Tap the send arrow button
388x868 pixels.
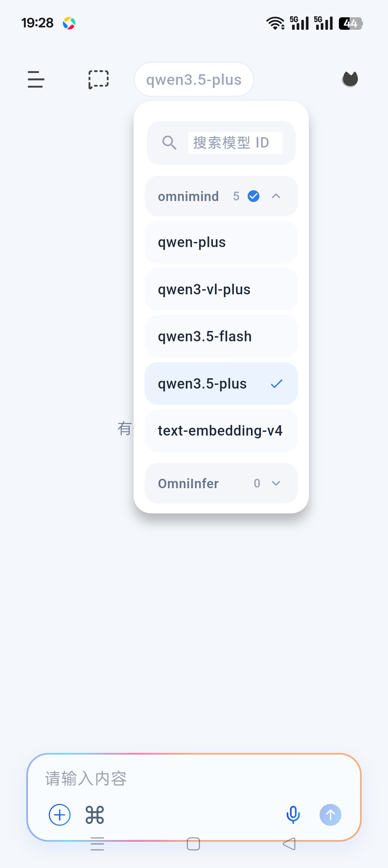[330, 815]
